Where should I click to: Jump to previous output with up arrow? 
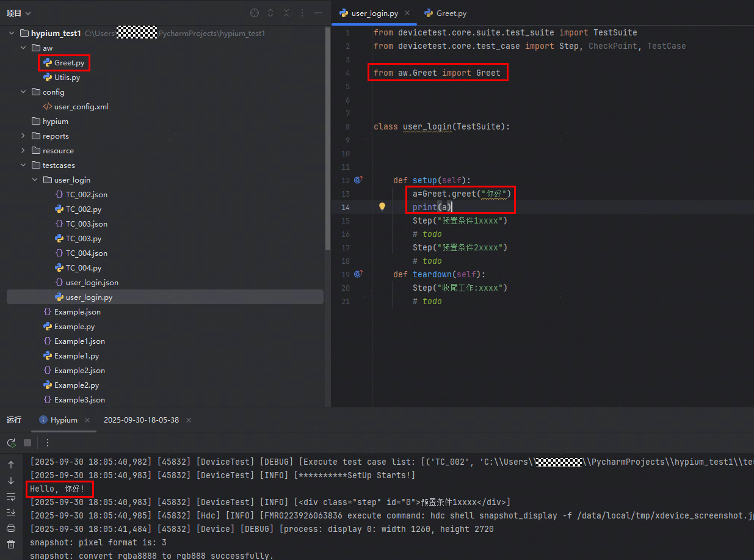click(x=11, y=465)
